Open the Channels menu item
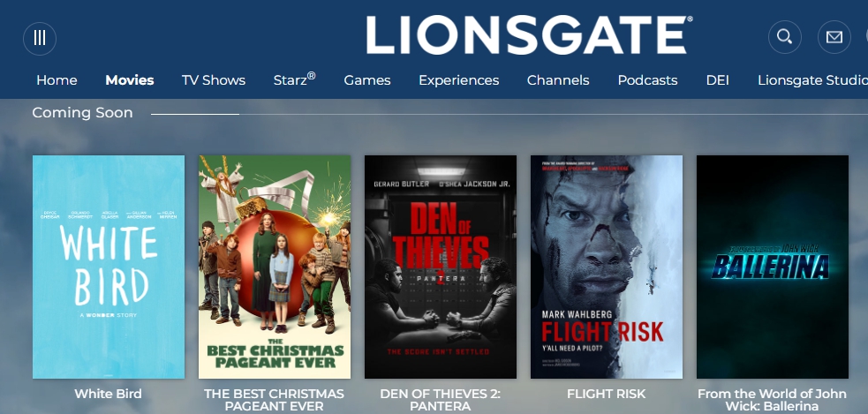The width and height of the screenshot is (868, 414). click(x=558, y=80)
